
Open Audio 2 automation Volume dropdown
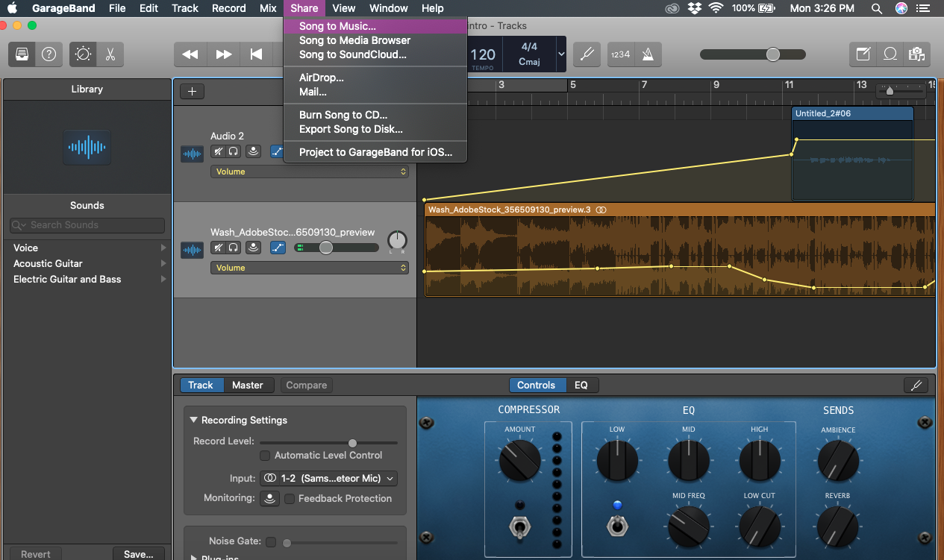click(310, 172)
